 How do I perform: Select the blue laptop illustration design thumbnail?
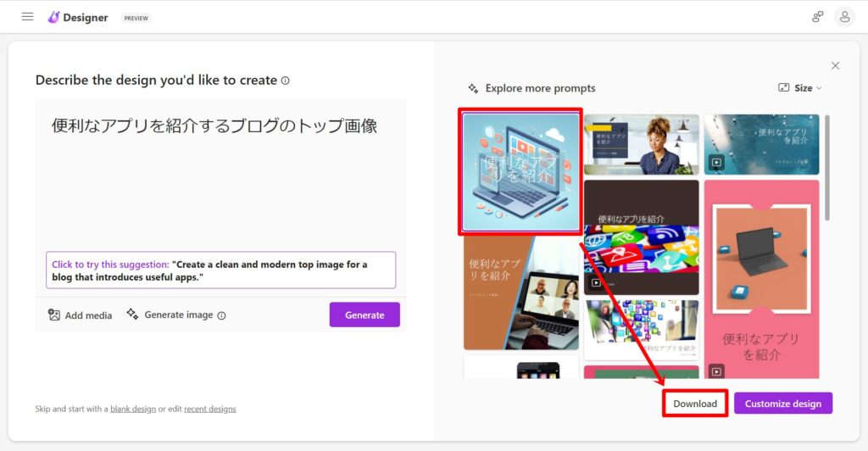coord(521,171)
